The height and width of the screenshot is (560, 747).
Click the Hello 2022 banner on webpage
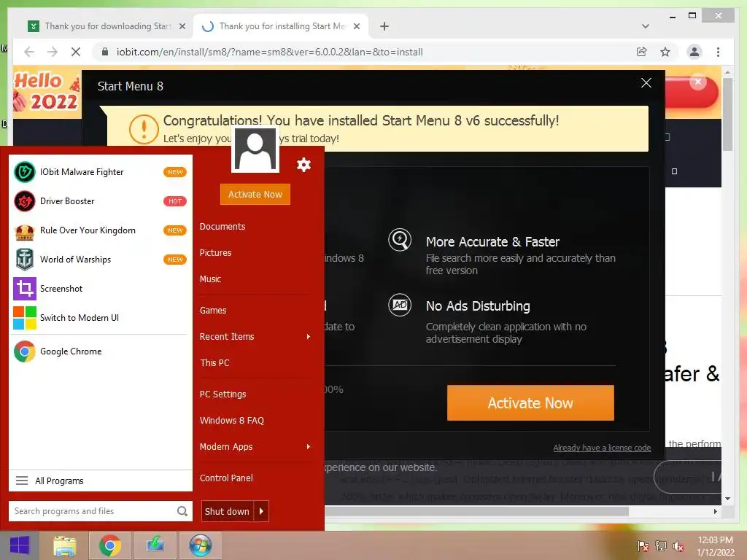point(47,91)
